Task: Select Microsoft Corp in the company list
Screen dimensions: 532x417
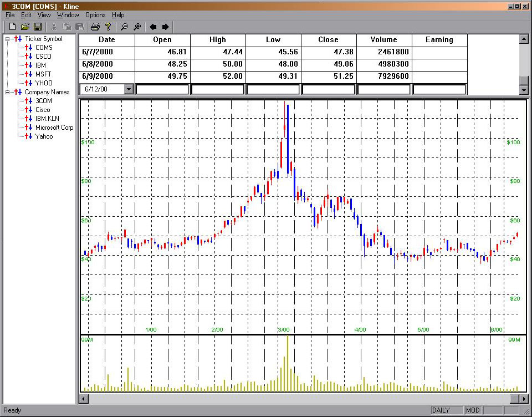Action: [x=54, y=128]
